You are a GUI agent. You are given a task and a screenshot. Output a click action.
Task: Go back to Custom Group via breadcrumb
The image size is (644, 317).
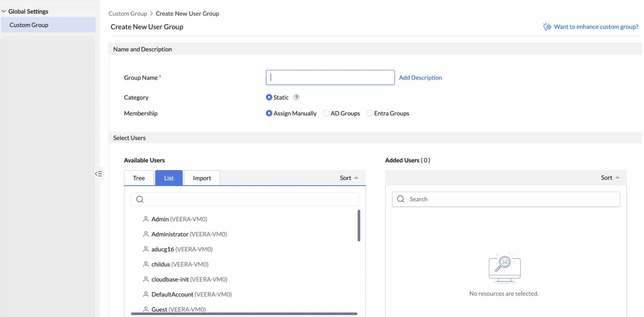[x=128, y=13]
